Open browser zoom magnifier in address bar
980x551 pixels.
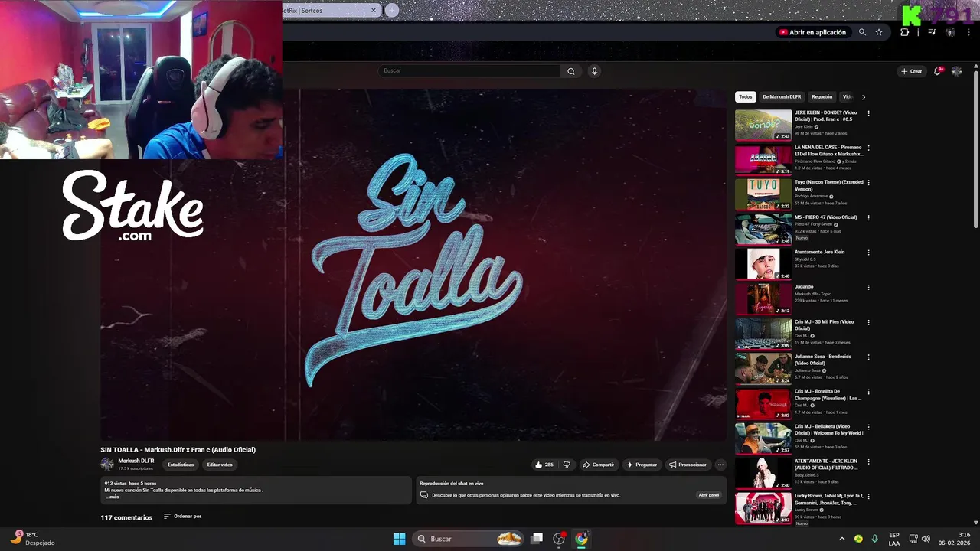[862, 32]
